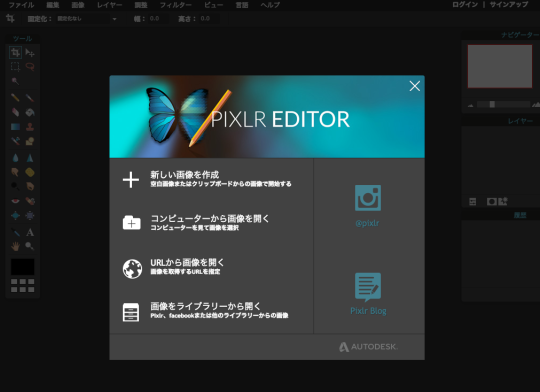The height and width of the screenshot is (392, 540).
Task: Open the Pixlr Blog link
Action: (x=368, y=294)
